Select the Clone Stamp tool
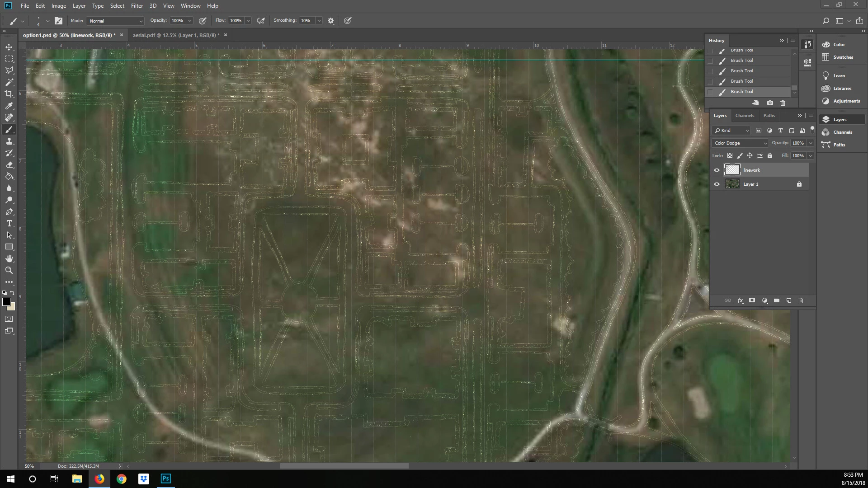 [x=9, y=141]
